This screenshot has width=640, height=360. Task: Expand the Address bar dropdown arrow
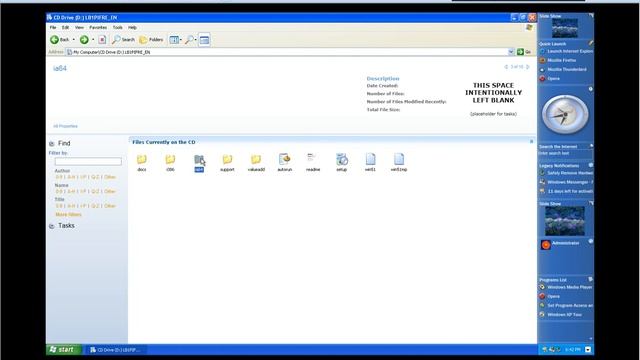(x=511, y=52)
